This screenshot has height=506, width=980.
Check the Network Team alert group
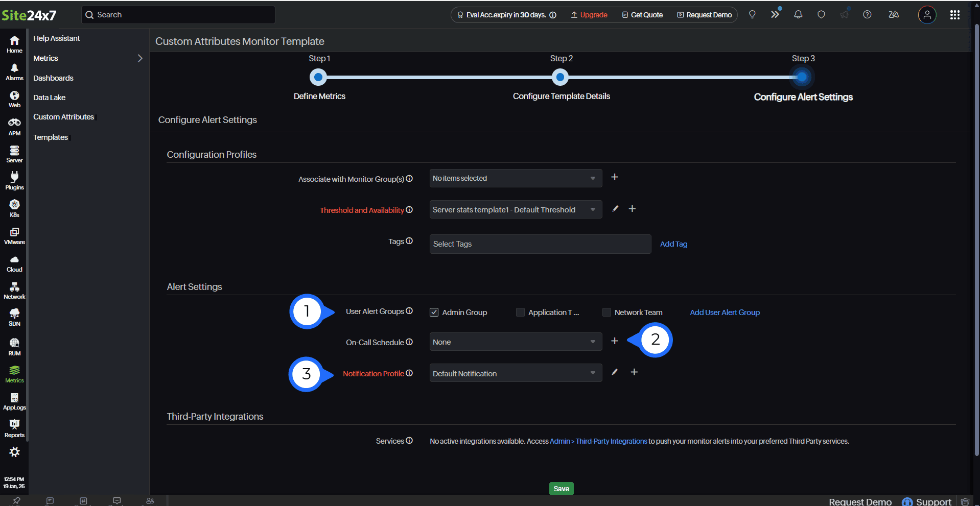coord(606,312)
